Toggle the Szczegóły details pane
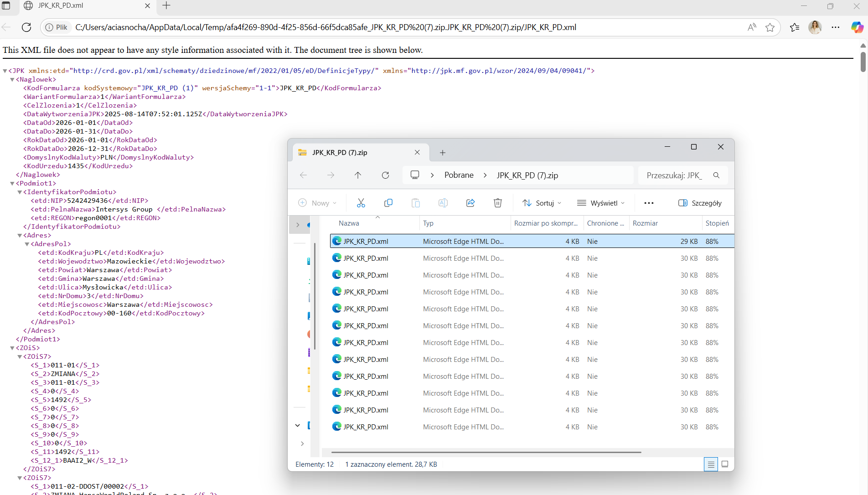This screenshot has height=495, width=868. 700,203
